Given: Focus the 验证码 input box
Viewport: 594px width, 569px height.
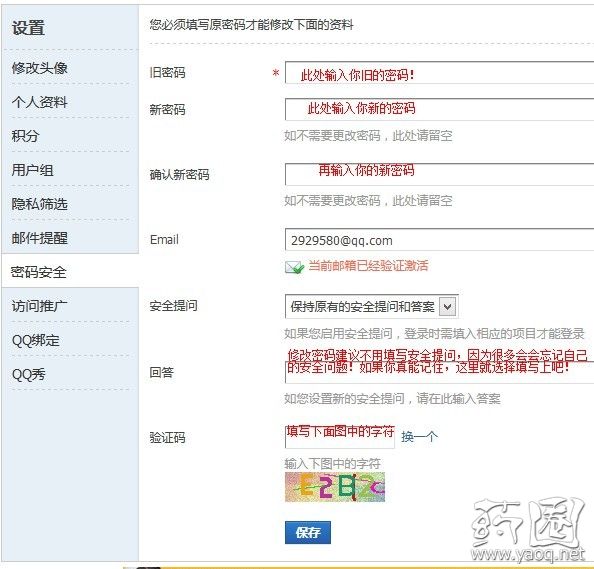Looking at the screenshot, I should coord(340,437).
